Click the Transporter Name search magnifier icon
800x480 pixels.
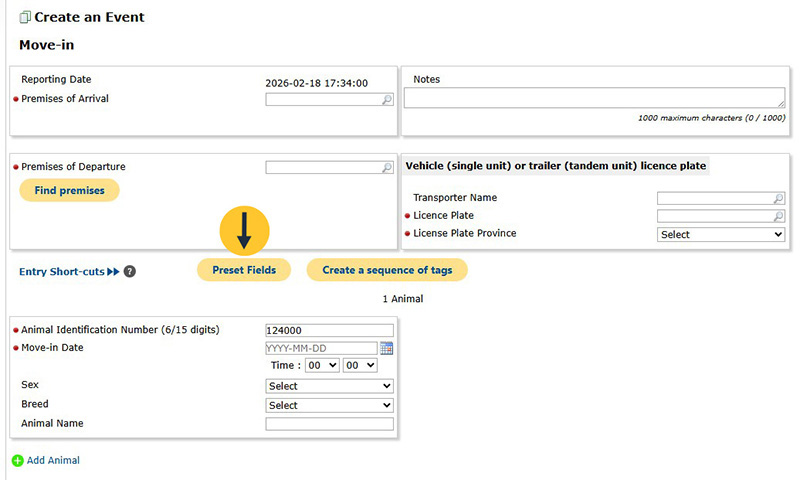[778, 199]
